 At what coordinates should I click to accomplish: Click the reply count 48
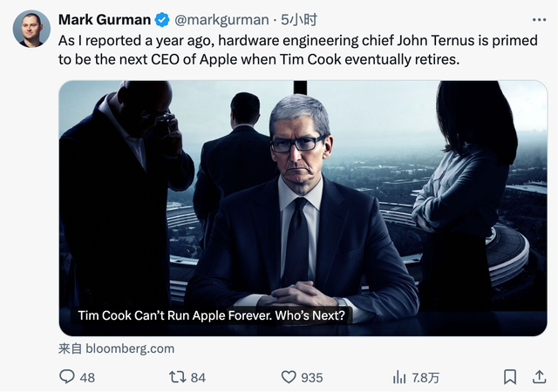point(87,377)
